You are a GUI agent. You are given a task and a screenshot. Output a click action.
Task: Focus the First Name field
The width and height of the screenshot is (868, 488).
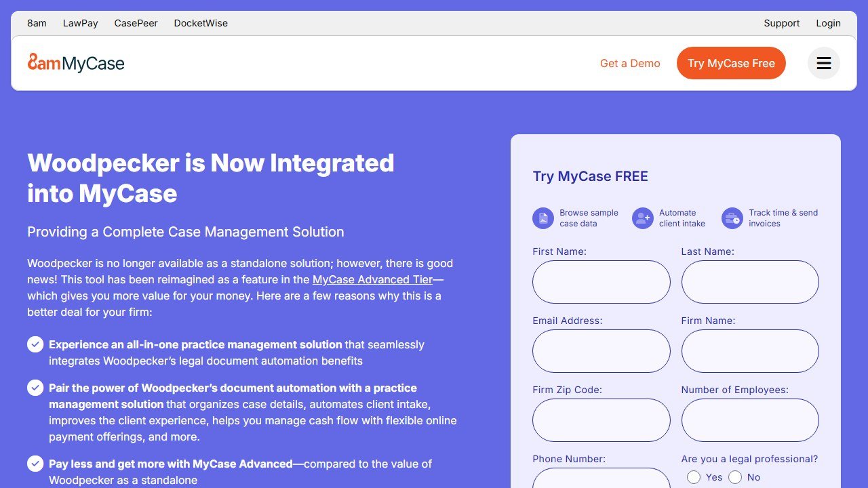(601, 282)
